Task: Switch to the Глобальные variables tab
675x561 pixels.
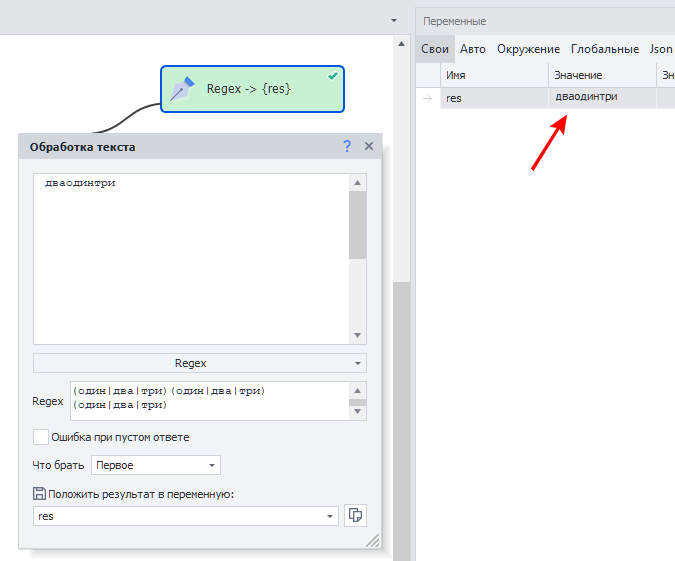Action: (x=605, y=49)
